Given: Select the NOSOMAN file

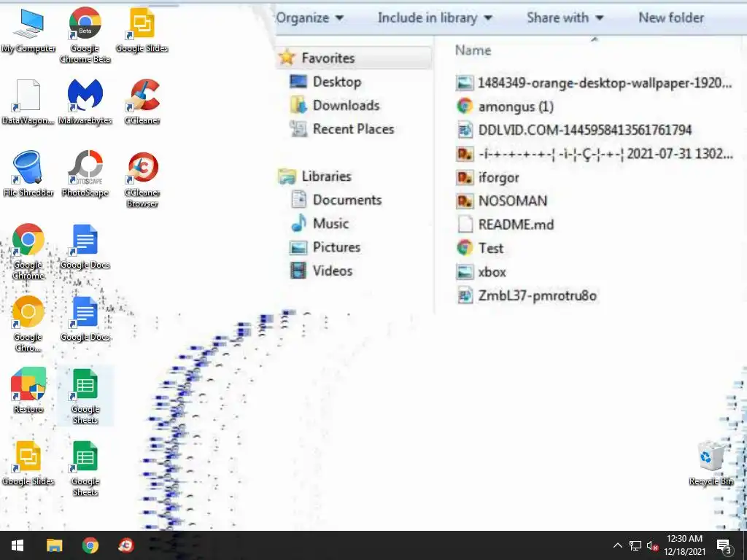Looking at the screenshot, I should [x=502, y=201].
